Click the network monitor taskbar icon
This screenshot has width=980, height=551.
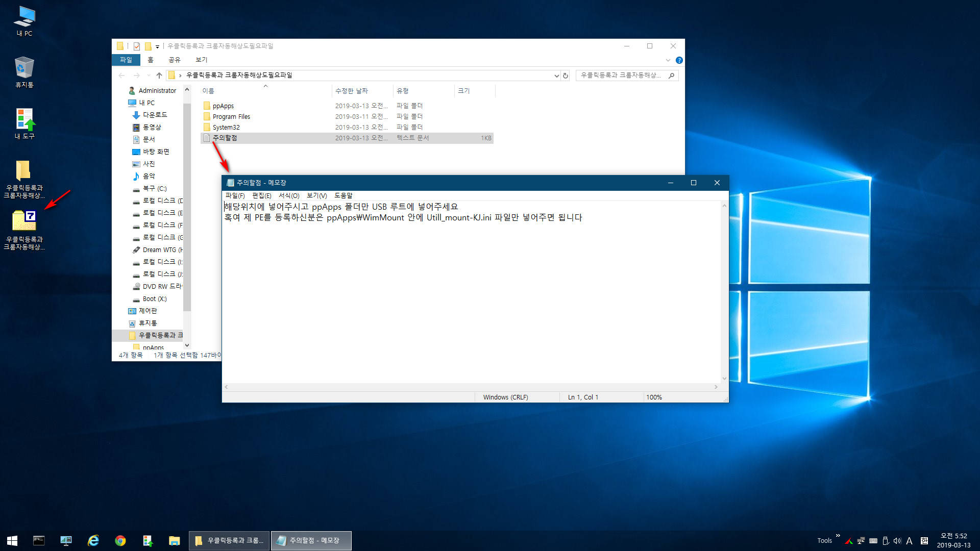66,540
